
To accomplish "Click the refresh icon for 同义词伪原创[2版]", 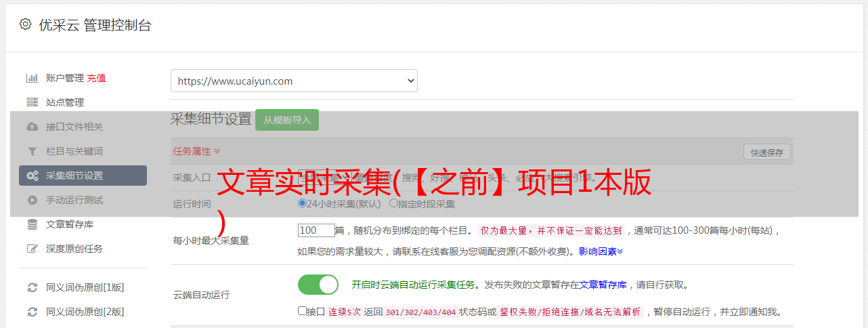I will point(32,312).
